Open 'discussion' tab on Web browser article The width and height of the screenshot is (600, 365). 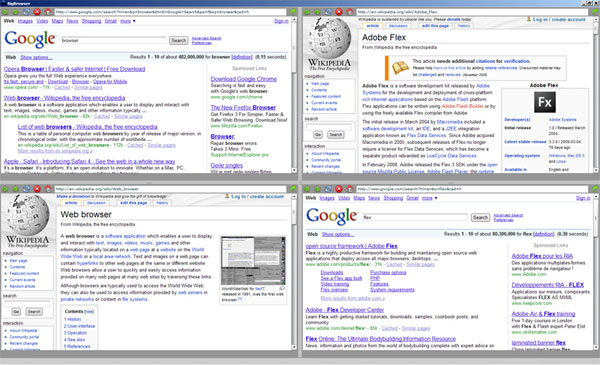point(96,203)
